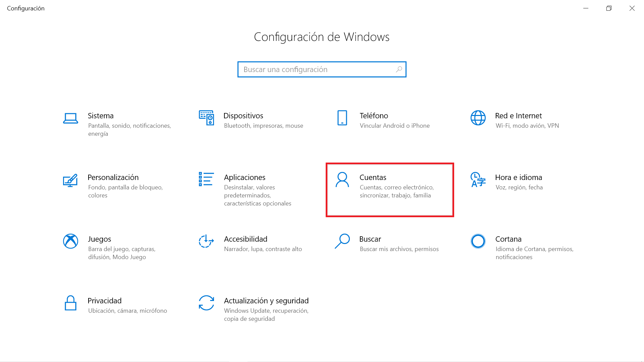The height and width of the screenshot is (362, 644).
Task: Focus the 'Buscar una configuración' search field
Action: click(322, 69)
